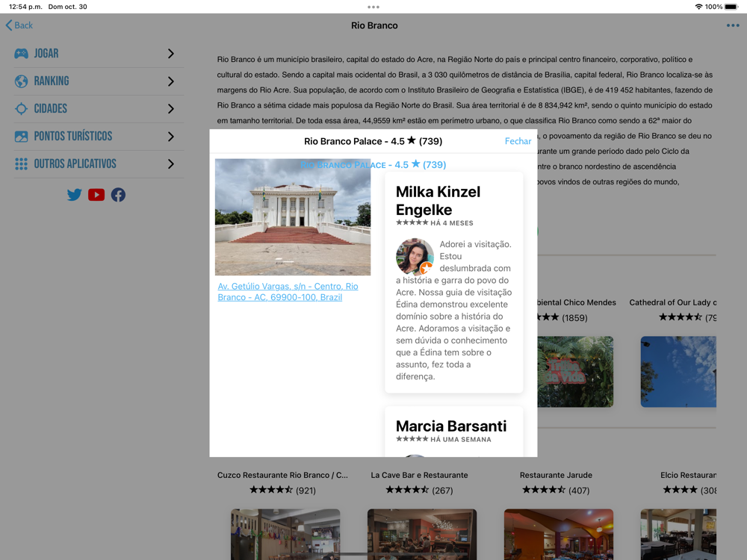Open the Restaurante Jarude photo thumbnail
747x560 pixels.
pos(558,535)
